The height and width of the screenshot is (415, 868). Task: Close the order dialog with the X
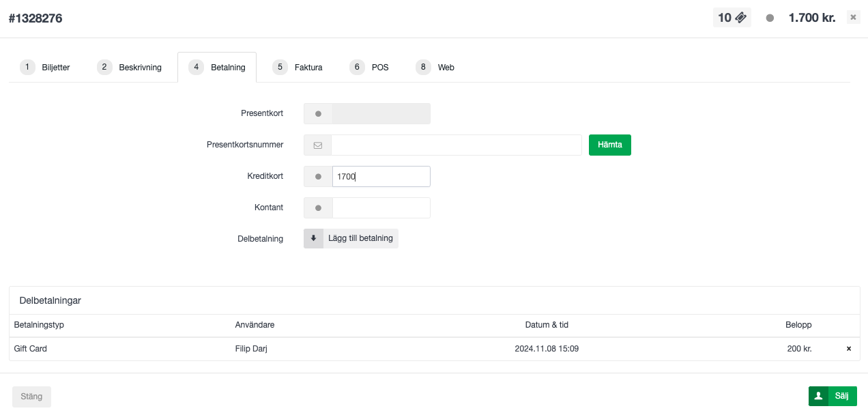coord(853,18)
